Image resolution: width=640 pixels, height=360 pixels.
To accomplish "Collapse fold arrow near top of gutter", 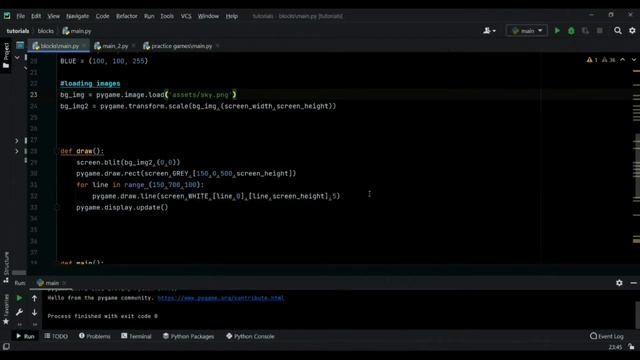I will [17, 58].
